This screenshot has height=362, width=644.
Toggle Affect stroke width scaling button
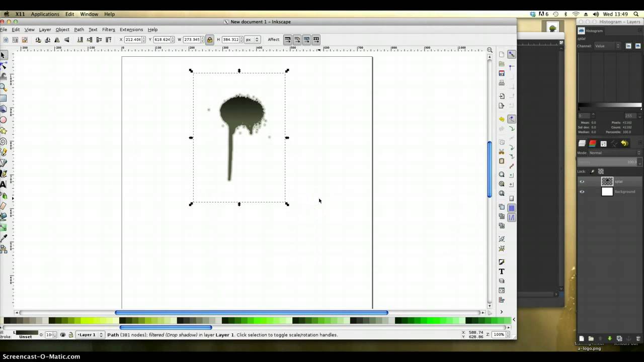(x=288, y=40)
